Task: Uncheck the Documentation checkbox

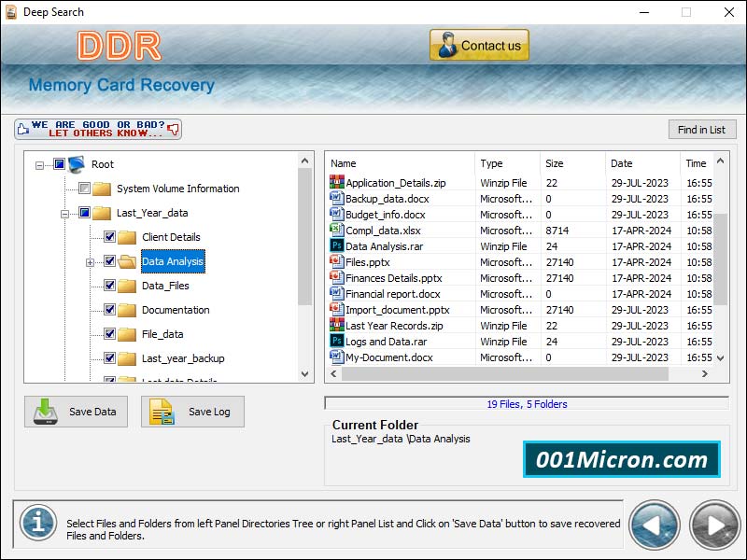Action: [109, 310]
